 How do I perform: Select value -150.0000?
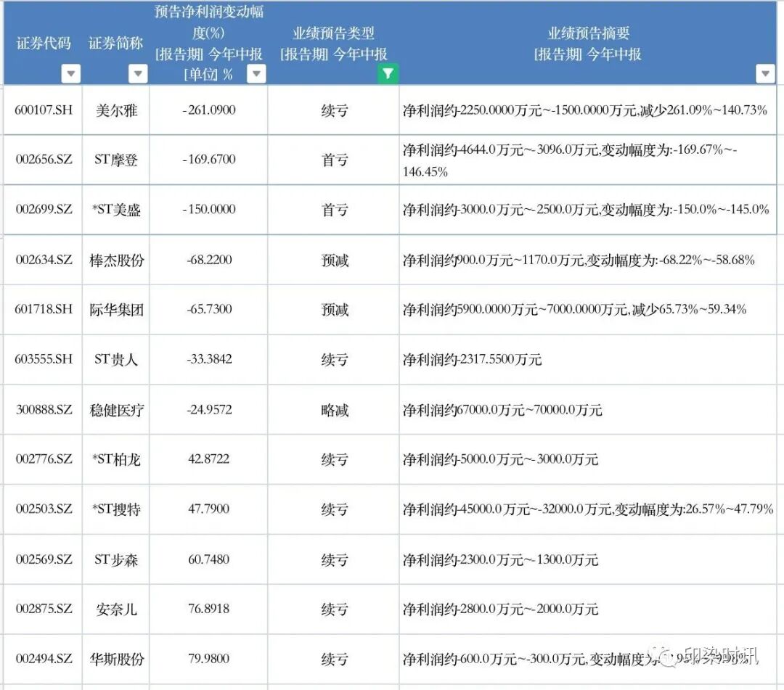tap(208, 210)
